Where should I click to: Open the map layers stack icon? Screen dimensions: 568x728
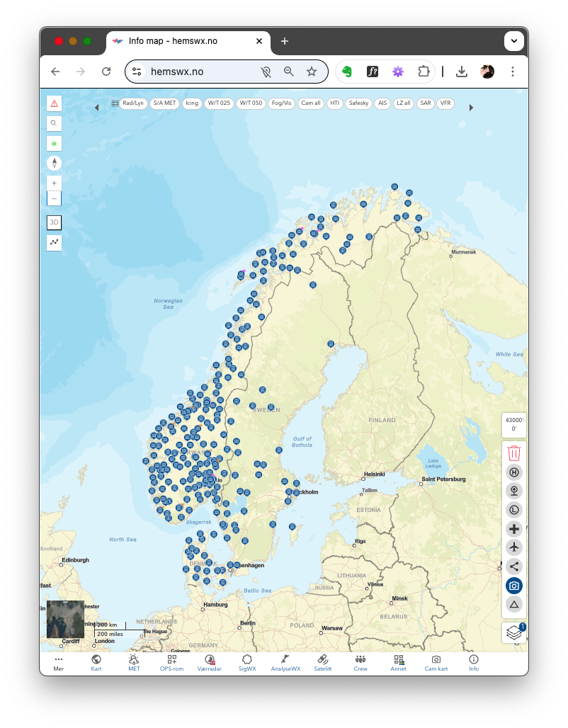point(514,632)
